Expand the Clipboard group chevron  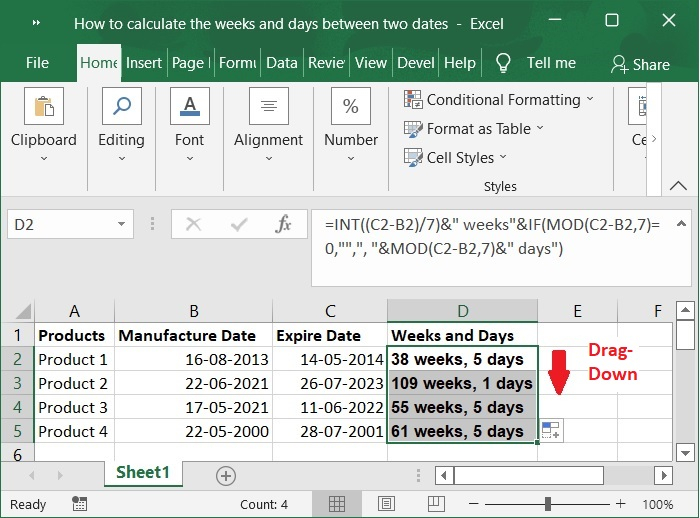tap(44, 158)
